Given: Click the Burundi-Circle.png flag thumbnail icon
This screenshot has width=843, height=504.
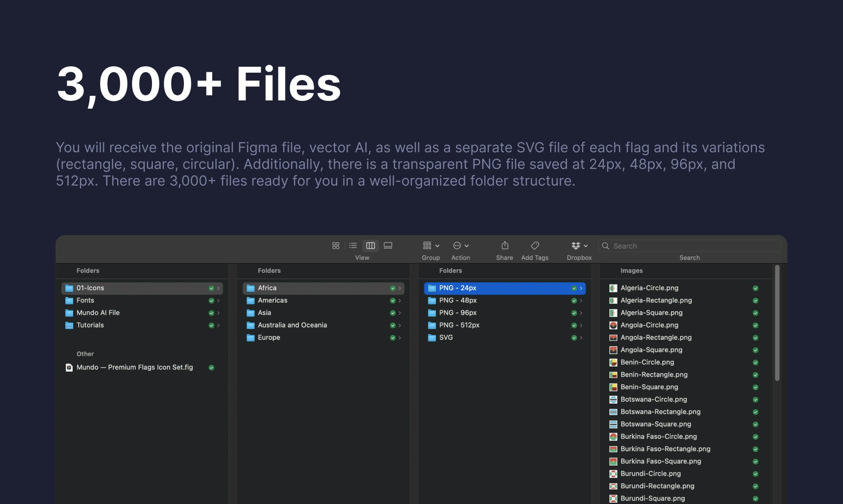Looking at the screenshot, I should (x=613, y=474).
